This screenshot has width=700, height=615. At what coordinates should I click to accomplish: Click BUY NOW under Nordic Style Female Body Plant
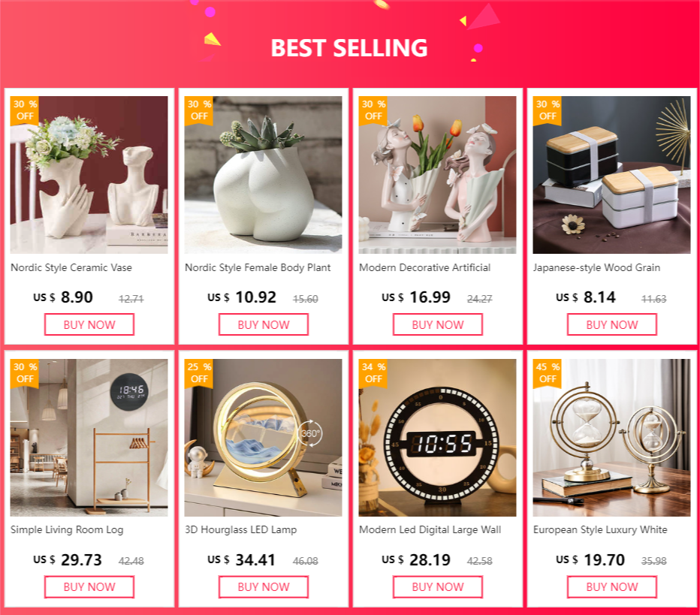tap(264, 324)
